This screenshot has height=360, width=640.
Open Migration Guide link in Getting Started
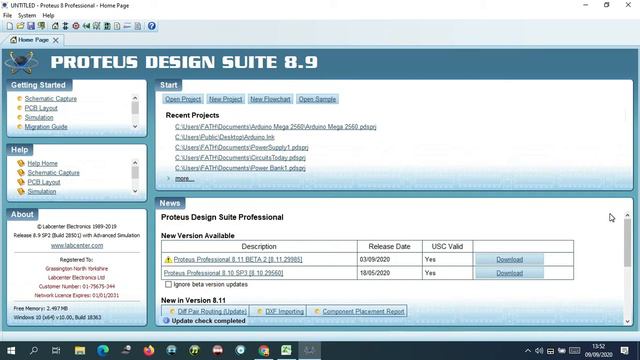[46, 127]
